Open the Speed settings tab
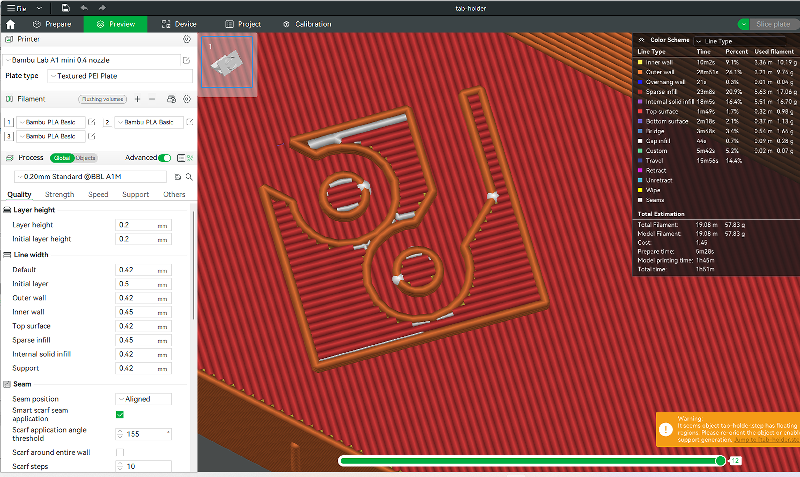Image resolution: width=800 pixels, height=477 pixels. [98, 194]
